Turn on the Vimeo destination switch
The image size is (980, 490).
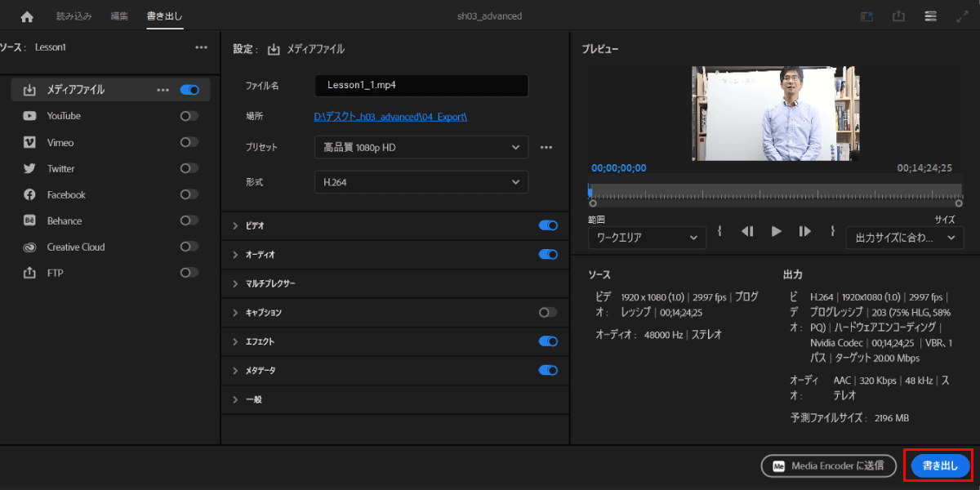(189, 142)
